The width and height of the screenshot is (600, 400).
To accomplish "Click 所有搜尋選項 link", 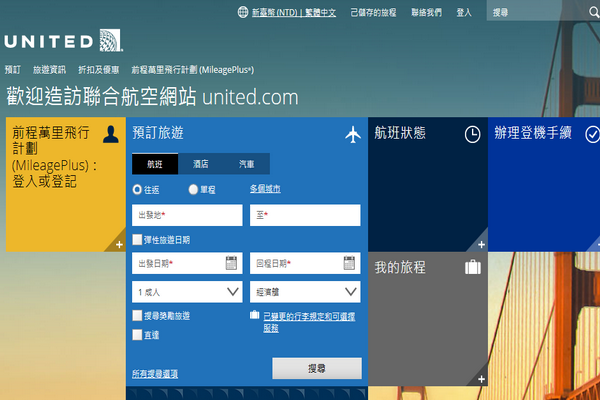I will tap(155, 374).
